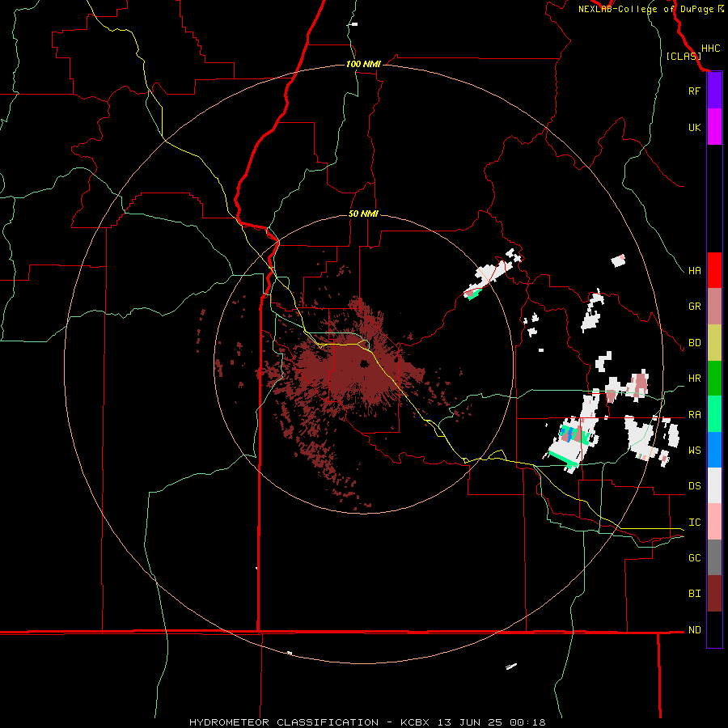Click the KCBX radar site identifier

point(415,722)
